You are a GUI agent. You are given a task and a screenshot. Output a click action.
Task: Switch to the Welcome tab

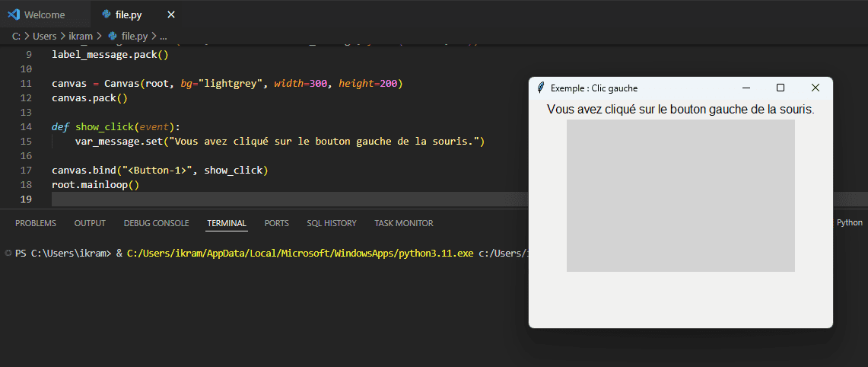pyautogui.click(x=44, y=15)
